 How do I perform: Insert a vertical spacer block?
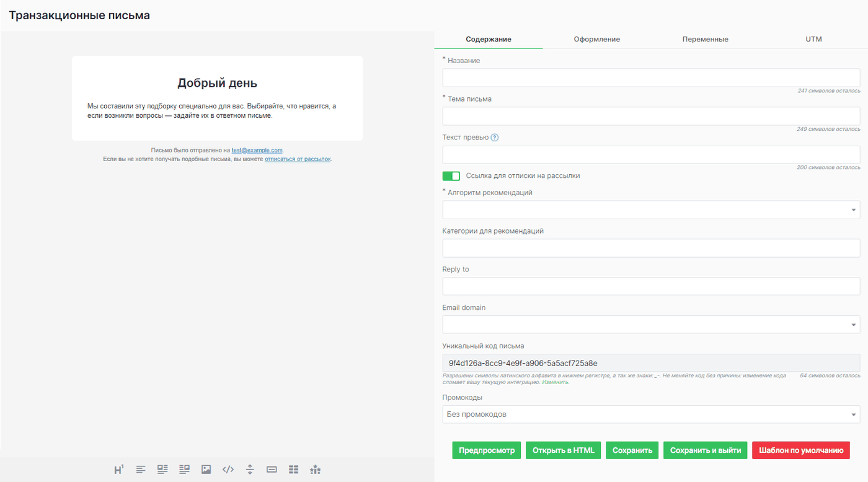pos(250,470)
